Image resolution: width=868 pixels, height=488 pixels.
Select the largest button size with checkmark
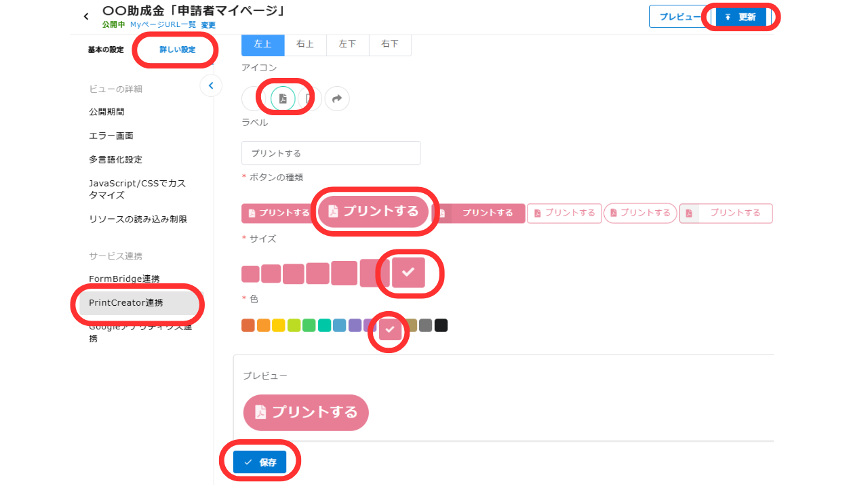(409, 273)
